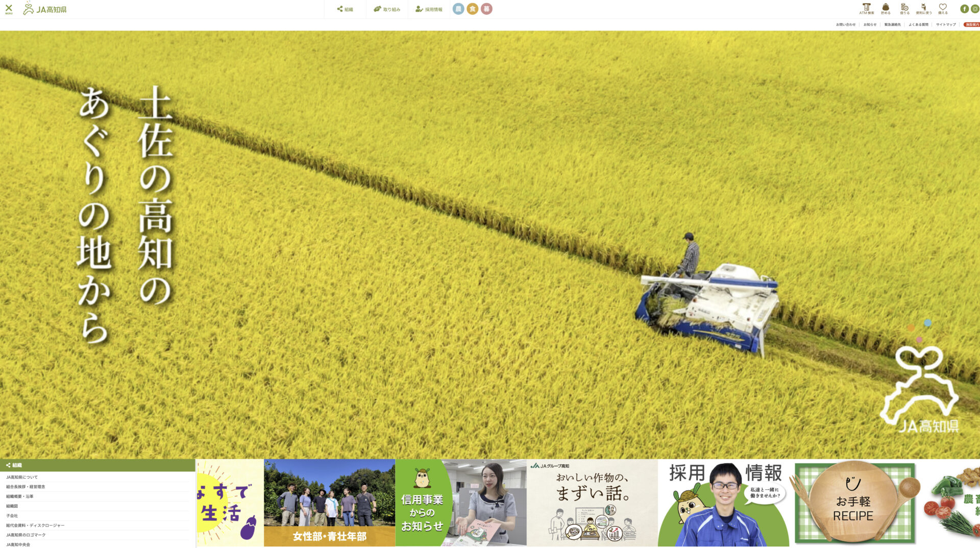The width and height of the screenshot is (980, 548).
Task: Click the 女性部・青壮年部 banner
Action: 329,503
